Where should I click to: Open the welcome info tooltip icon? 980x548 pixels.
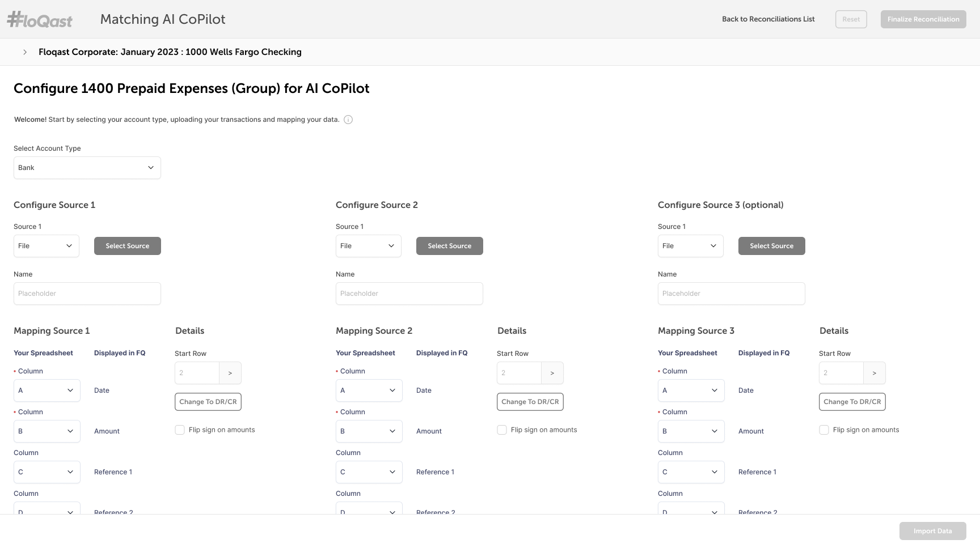pos(348,120)
